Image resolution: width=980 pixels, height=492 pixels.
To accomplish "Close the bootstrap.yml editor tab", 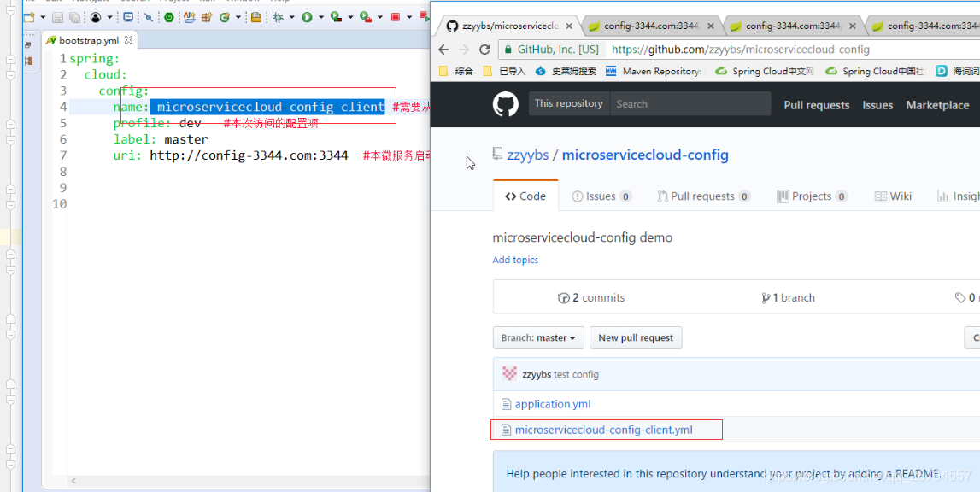I will point(128,40).
